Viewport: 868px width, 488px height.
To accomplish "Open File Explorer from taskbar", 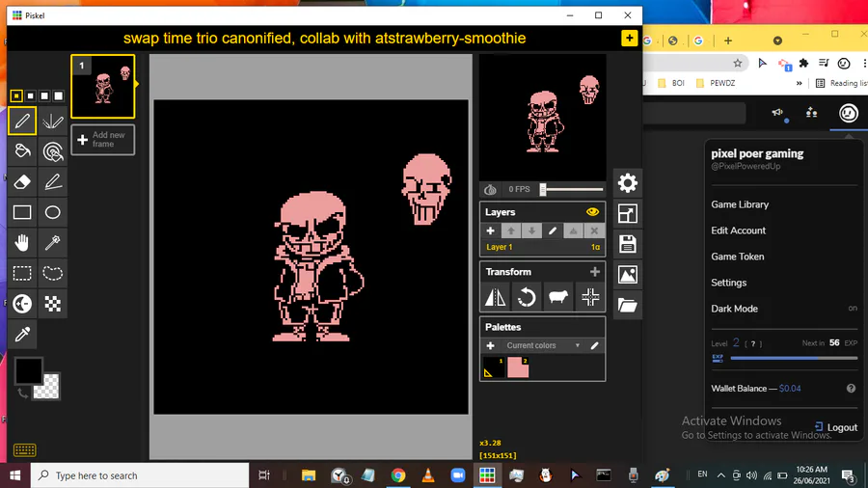I will [309, 475].
